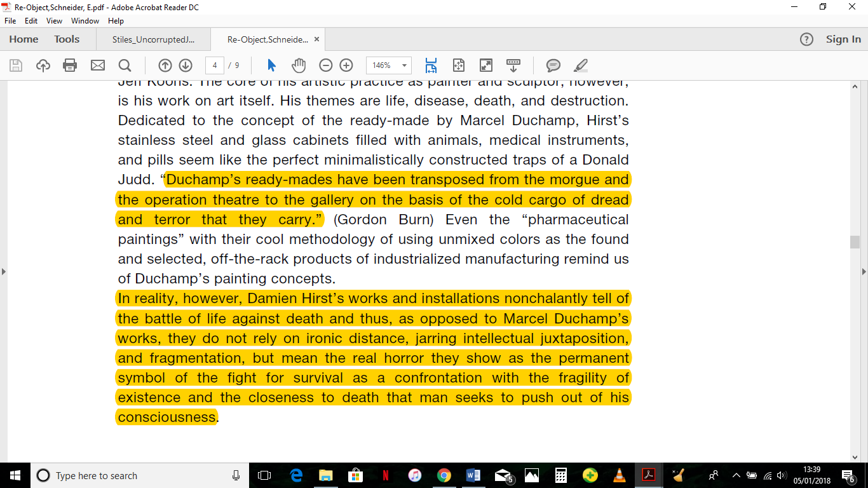Open the Help question mark icon

pyautogui.click(x=806, y=39)
